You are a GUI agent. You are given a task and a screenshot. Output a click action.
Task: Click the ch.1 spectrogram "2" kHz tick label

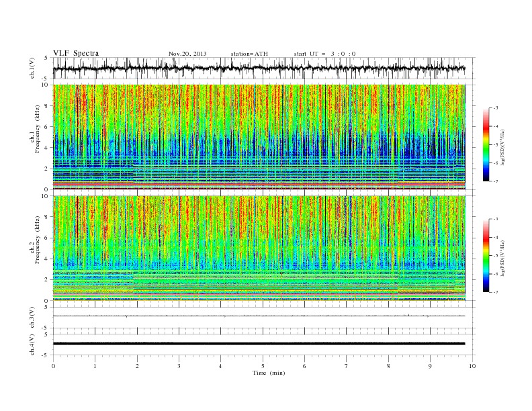point(46,169)
